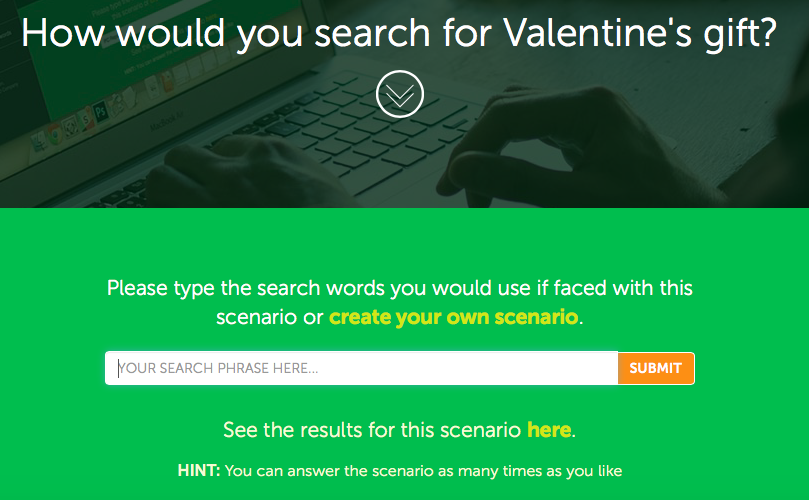The height and width of the screenshot is (500, 809).
Task: Click the 'Please type the search words' instruction
Action: point(400,302)
